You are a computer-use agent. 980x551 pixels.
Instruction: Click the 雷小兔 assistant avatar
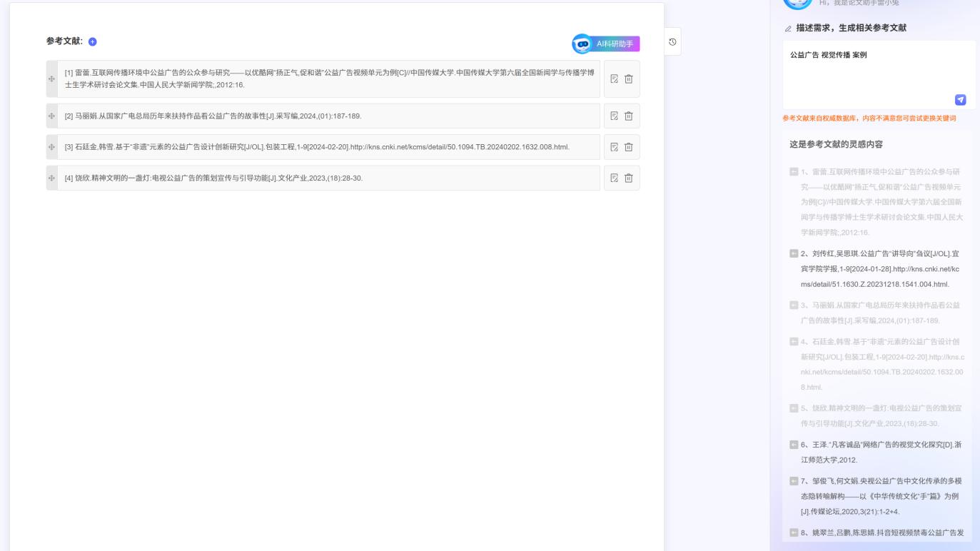point(798,3)
